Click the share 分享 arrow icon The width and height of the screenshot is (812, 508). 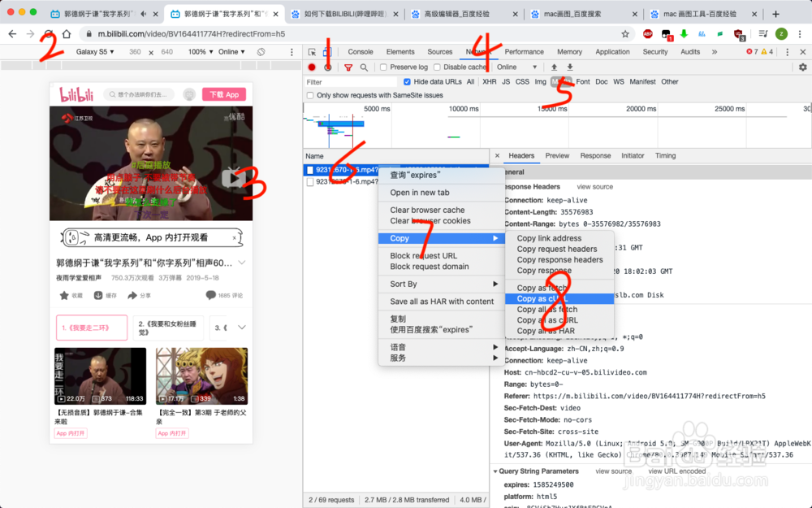point(132,296)
